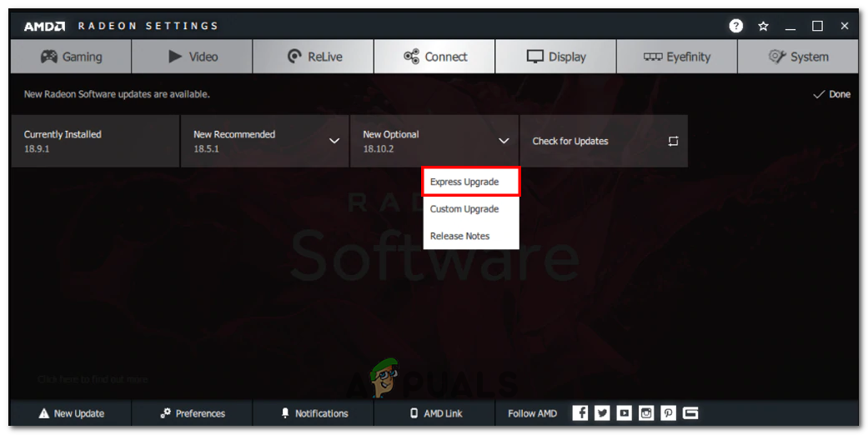Click 'Follow AMD' label

tap(533, 413)
